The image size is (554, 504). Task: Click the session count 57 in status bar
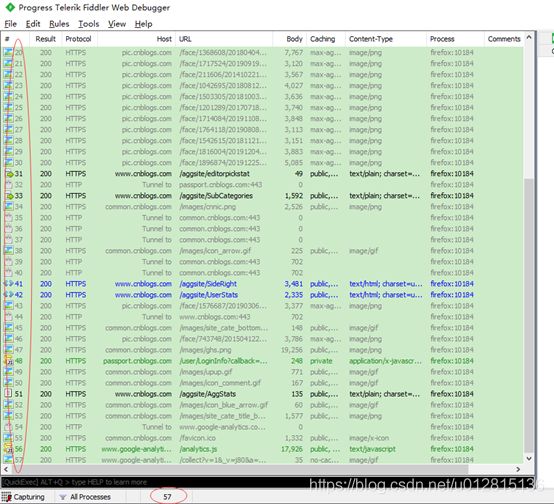click(x=167, y=497)
